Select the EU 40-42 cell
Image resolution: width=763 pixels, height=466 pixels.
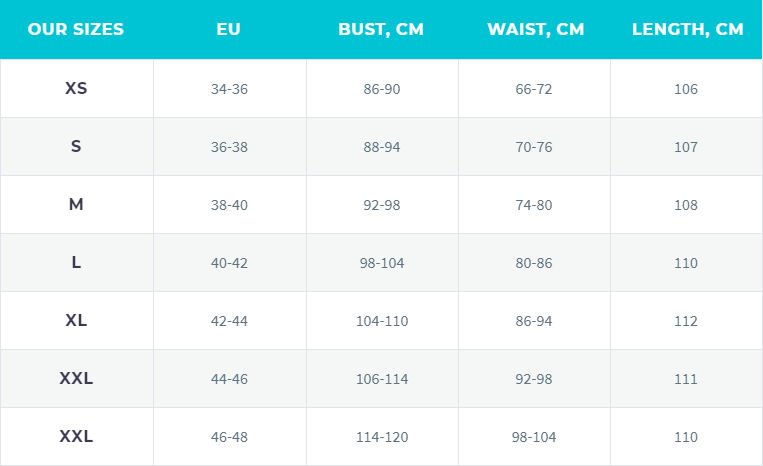[x=229, y=263]
